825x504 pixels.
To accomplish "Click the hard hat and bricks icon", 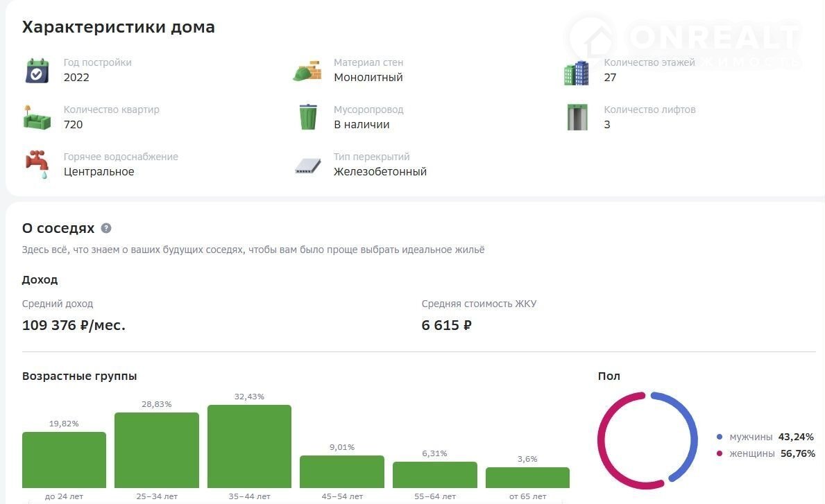I will (x=307, y=71).
